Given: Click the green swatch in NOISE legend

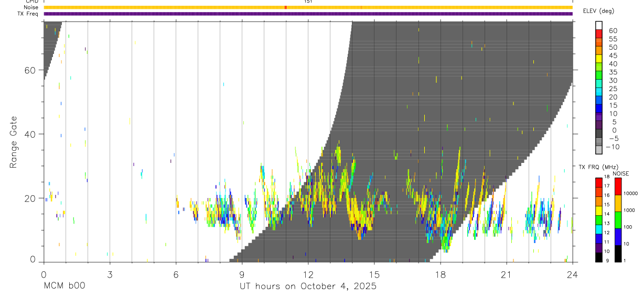Looking at the screenshot, I should tap(617, 220).
